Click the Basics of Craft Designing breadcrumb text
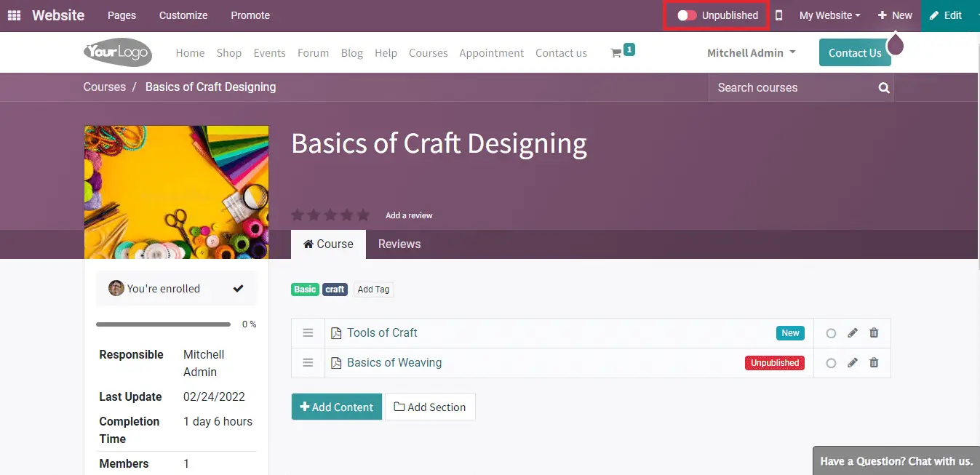Screen dimensions: 980x475 [x=210, y=87]
